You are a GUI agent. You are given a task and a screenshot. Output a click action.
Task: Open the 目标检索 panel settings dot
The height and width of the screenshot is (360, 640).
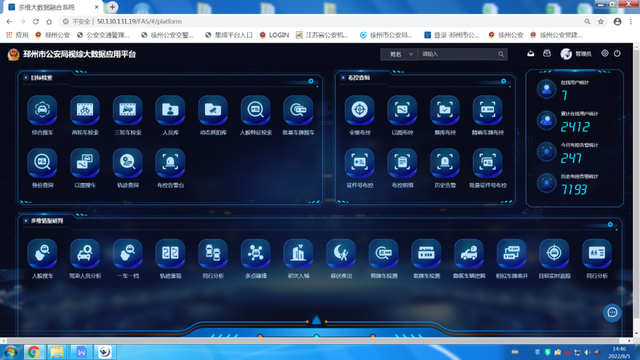click(x=311, y=81)
